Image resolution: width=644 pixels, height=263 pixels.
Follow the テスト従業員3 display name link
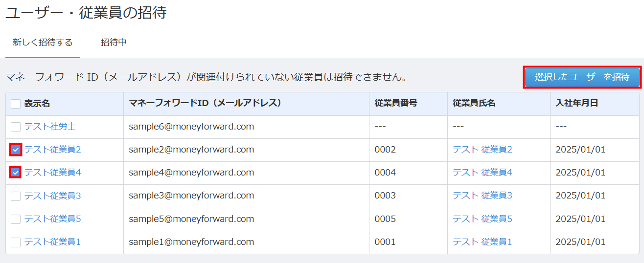(x=52, y=196)
